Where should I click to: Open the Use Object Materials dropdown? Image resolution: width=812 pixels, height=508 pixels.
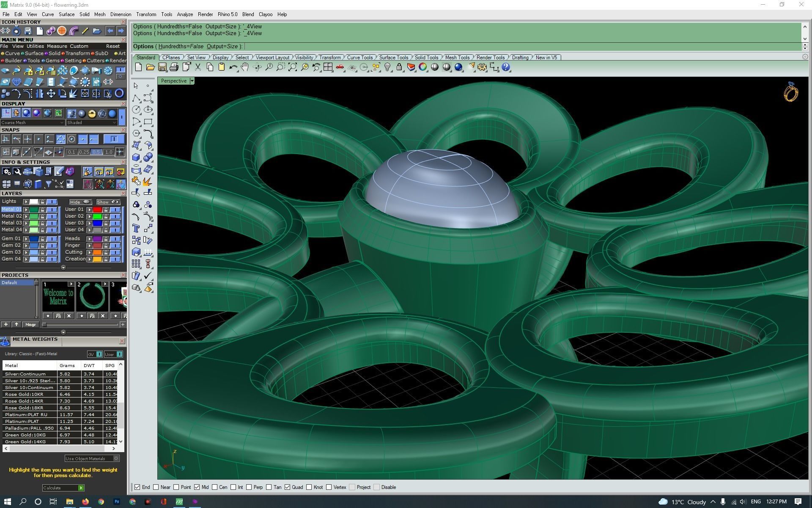[x=92, y=458]
